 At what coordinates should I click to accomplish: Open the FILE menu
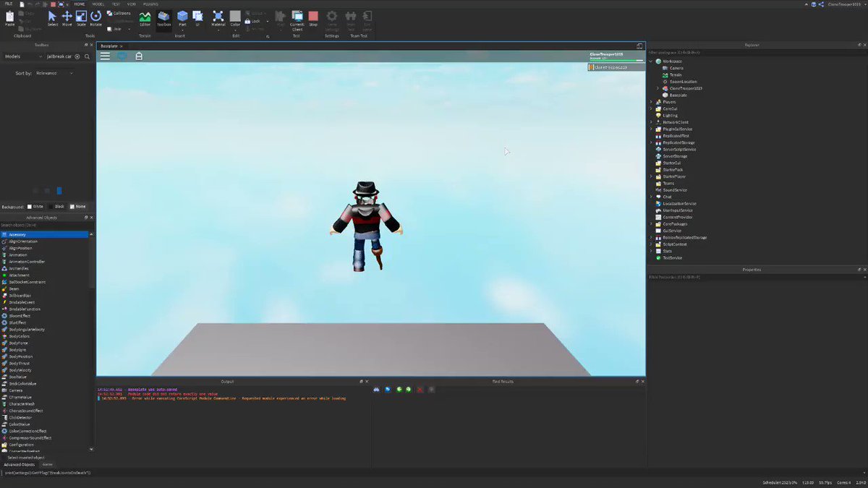coord(9,4)
